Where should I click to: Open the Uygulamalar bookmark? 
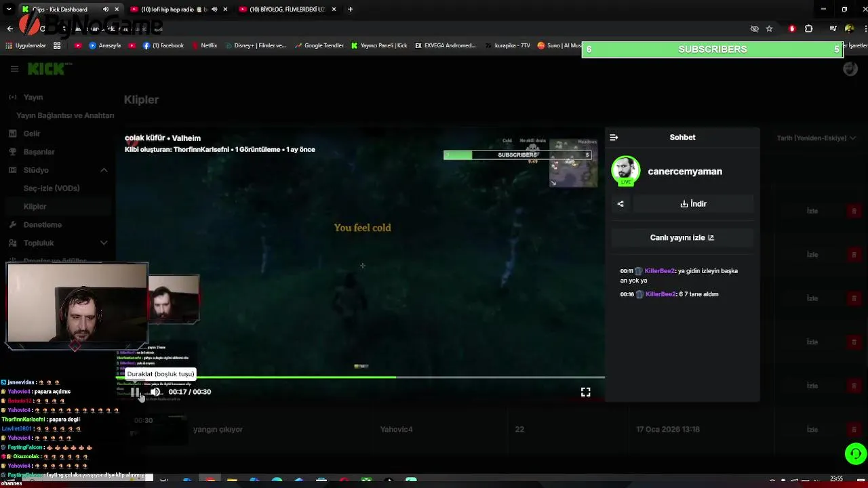26,45
